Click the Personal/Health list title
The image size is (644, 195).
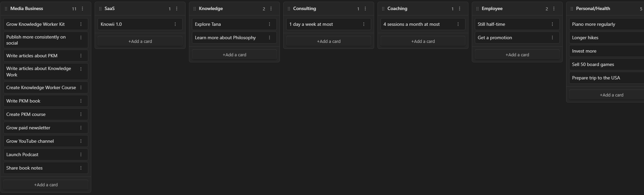[x=593, y=9]
